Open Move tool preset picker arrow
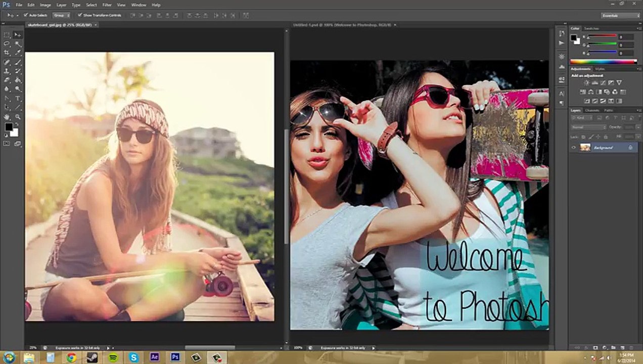Screen dimensions: 643x364 [17, 15]
